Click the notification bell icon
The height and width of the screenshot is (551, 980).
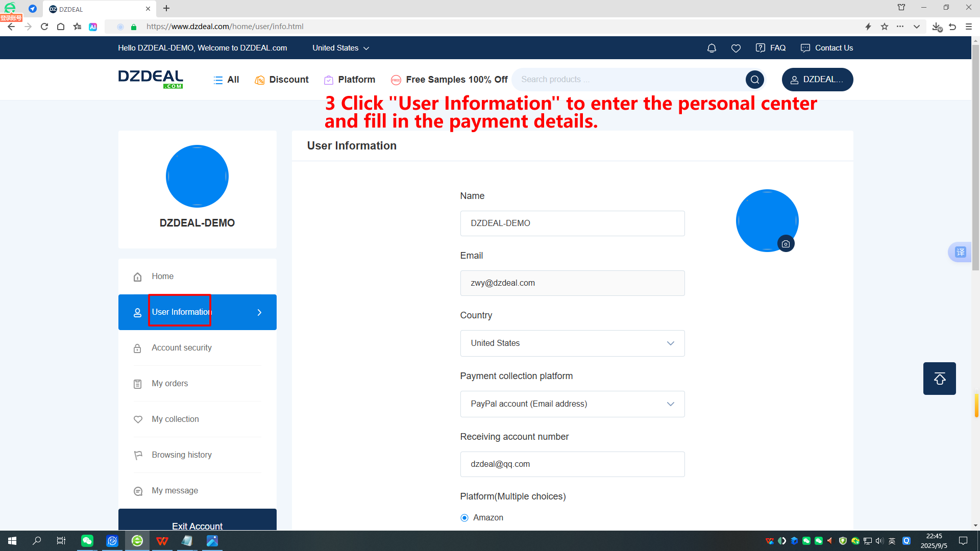pyautogui.click(x=712, y=48)
